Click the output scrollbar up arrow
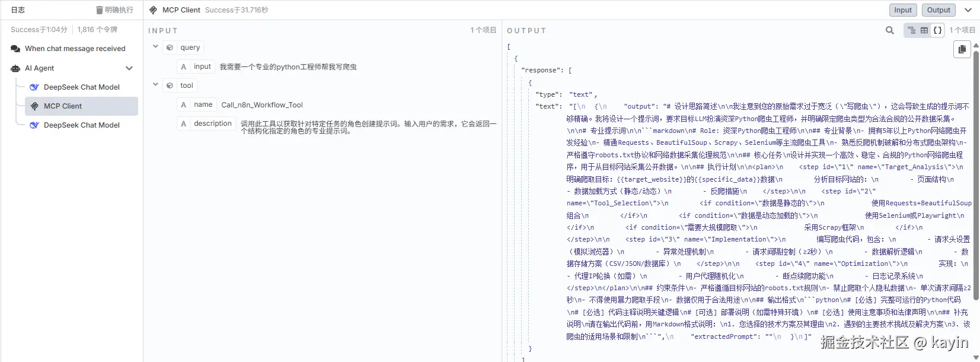Viewport: 980px width, 362px height. 976,45
